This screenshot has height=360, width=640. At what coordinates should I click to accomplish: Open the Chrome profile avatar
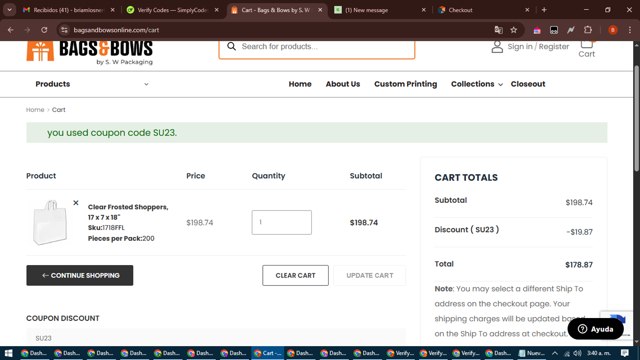(613, 30)
